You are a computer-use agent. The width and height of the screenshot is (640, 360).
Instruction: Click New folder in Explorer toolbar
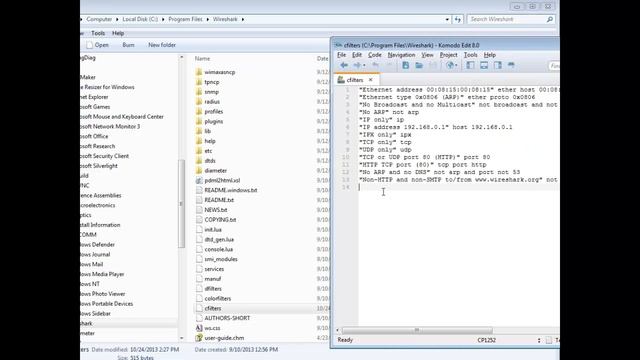pyautogui.click(x=162, y=45)
